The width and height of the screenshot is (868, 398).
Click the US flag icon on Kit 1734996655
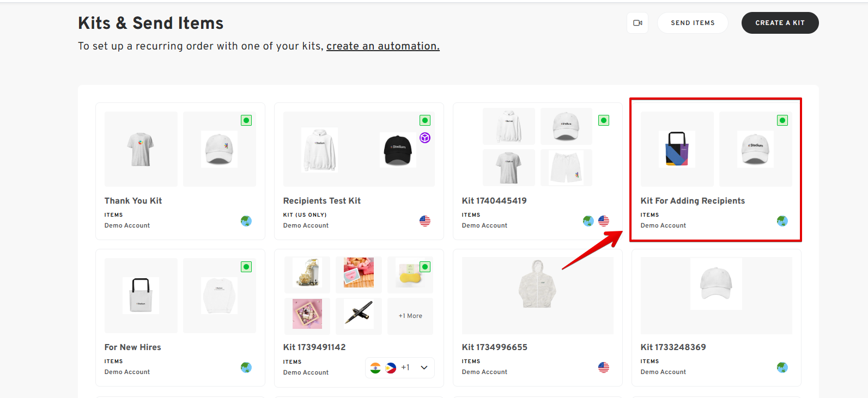tap(604, 368)
